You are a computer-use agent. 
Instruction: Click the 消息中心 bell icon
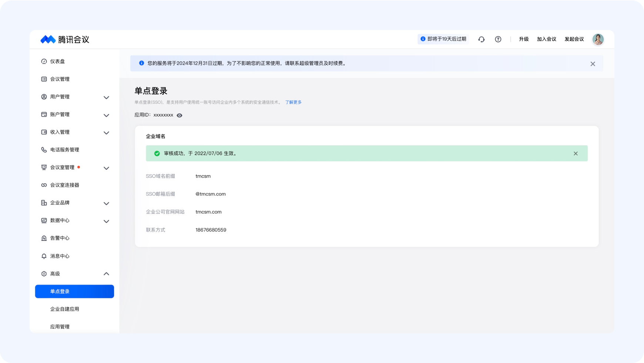[44, 256]
